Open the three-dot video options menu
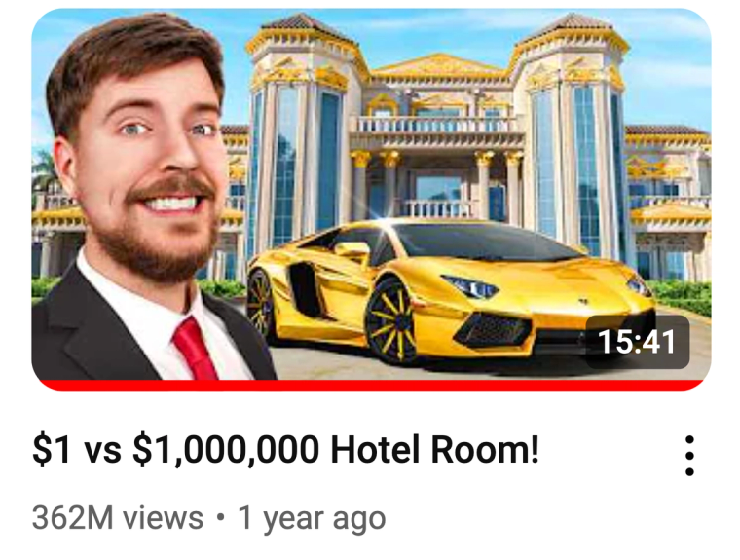The image size is (740, 560). [689, 456]
